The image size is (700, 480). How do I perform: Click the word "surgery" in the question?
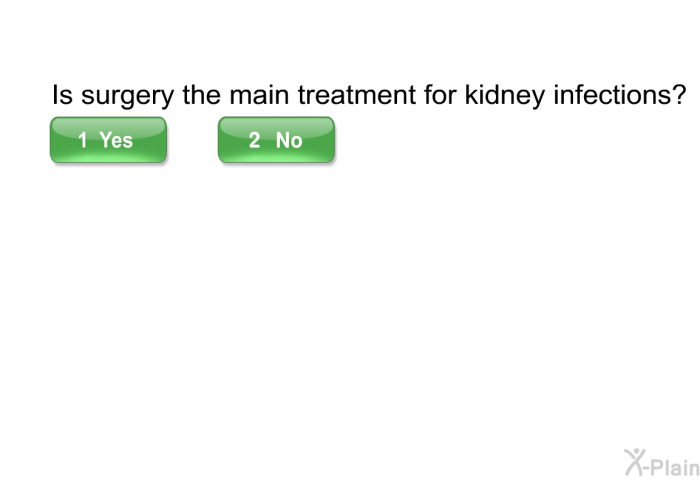pos(127,97)
